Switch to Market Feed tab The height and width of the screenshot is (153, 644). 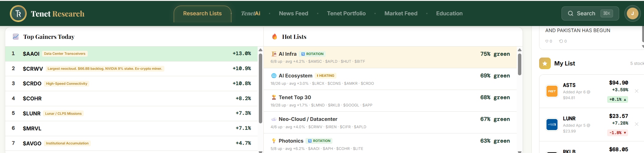[x=401, y=13]
